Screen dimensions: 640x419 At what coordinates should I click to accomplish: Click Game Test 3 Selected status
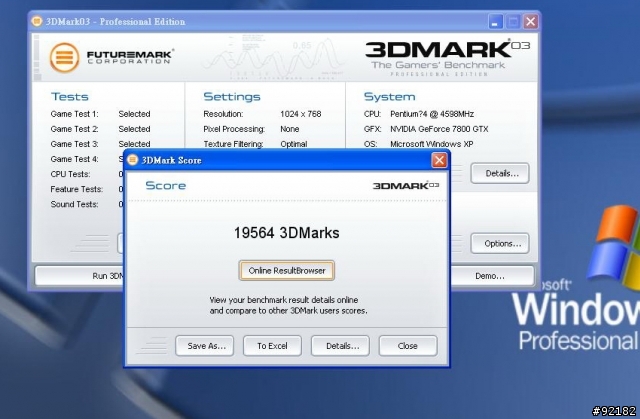click(134, 144)
